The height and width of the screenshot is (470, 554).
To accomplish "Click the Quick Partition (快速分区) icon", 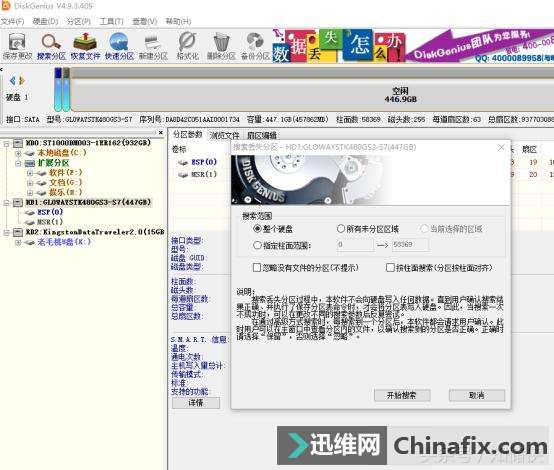I will (119, 46).
